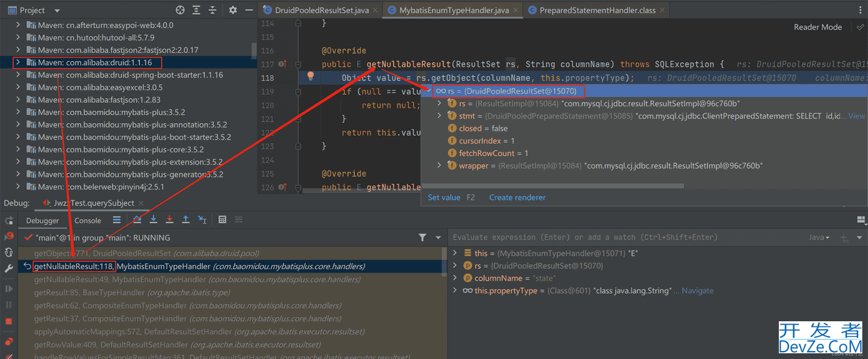Select the applyAutomaticMappings:572 stack frame
The width and height of the screenshot is (868, 359).
point(230,332)
